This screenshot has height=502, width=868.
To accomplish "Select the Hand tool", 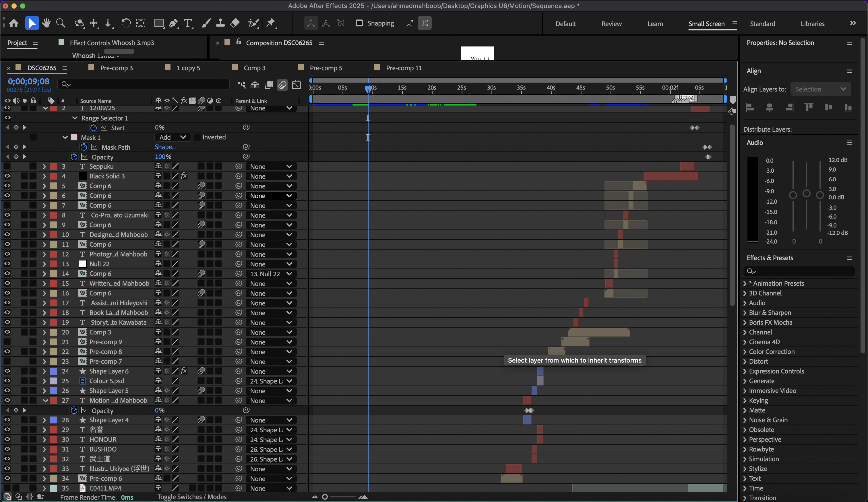I will (x=46, y=23).
